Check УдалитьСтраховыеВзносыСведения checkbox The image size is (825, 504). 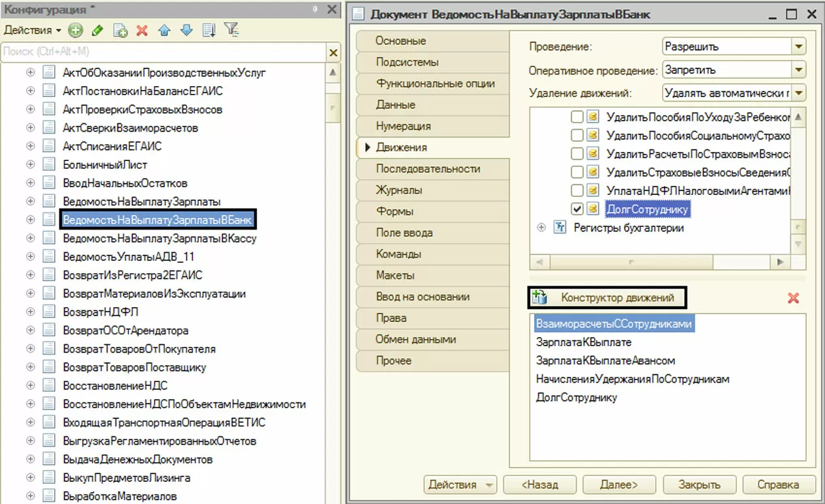pyautogui.click(x=577, y=173)
